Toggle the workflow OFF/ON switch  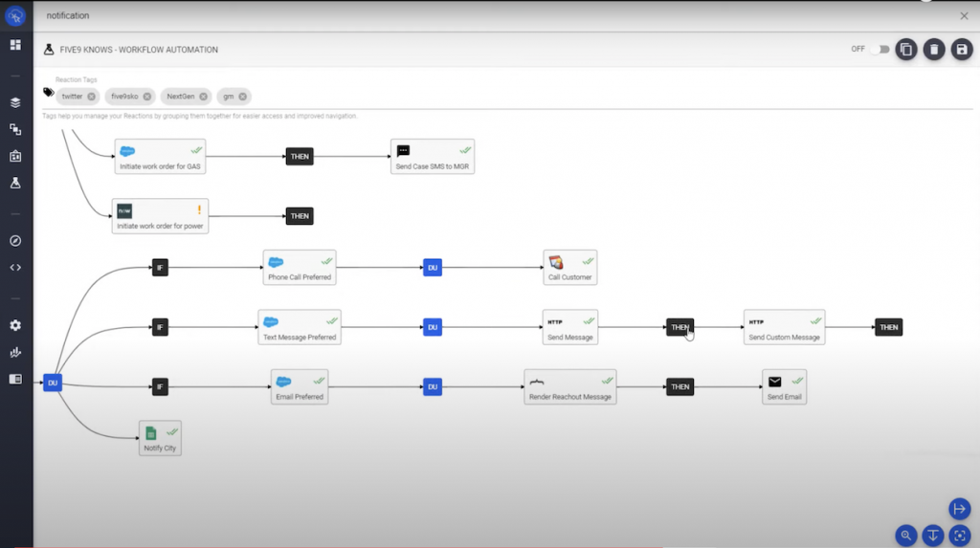tap(879, 50)
